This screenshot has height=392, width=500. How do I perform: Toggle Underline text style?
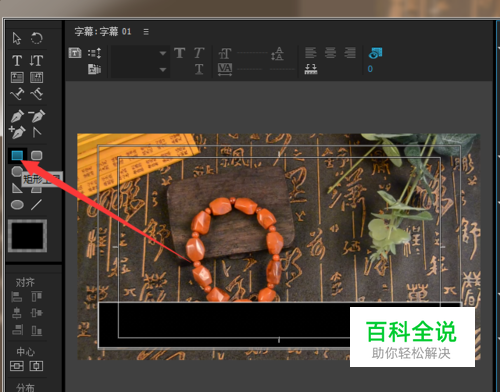[x=199, y=69]
